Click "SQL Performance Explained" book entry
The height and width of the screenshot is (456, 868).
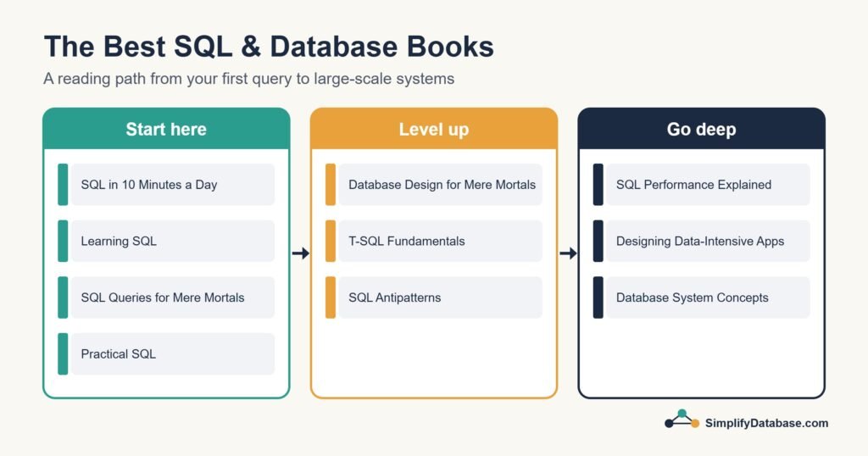[701, 185]
